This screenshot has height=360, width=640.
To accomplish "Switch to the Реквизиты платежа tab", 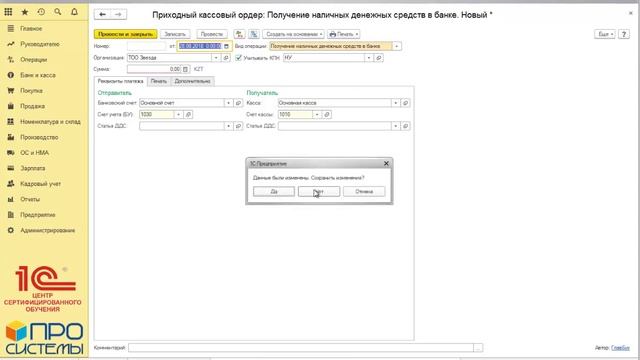I will pos(120,81).
